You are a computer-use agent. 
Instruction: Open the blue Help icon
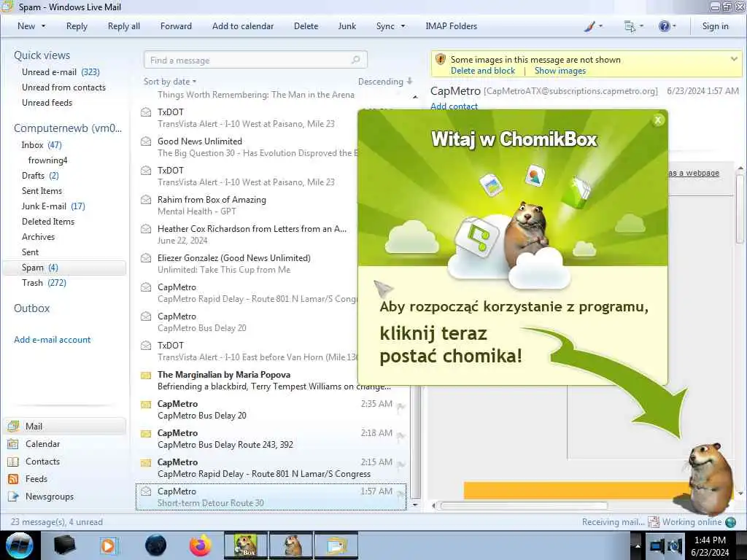[664, 27]
